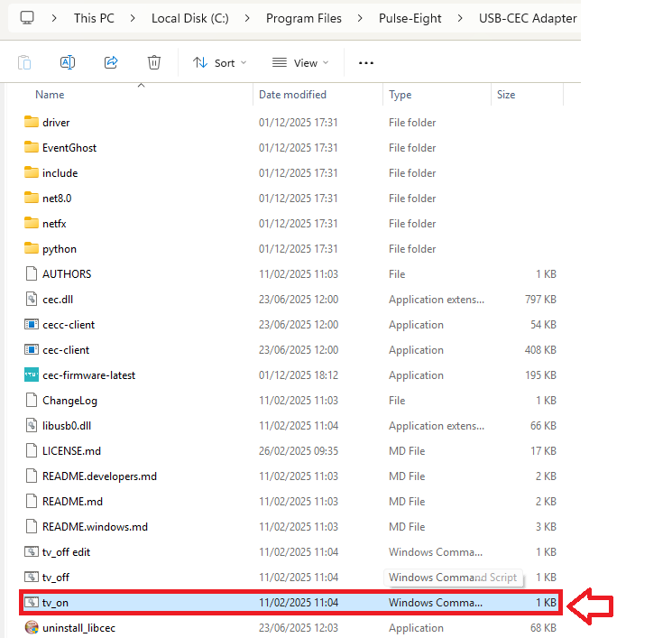Viewport: 672px width, 638px height.
Task: Expand chevron after Program Files
Action: click(x=360, y=18)
